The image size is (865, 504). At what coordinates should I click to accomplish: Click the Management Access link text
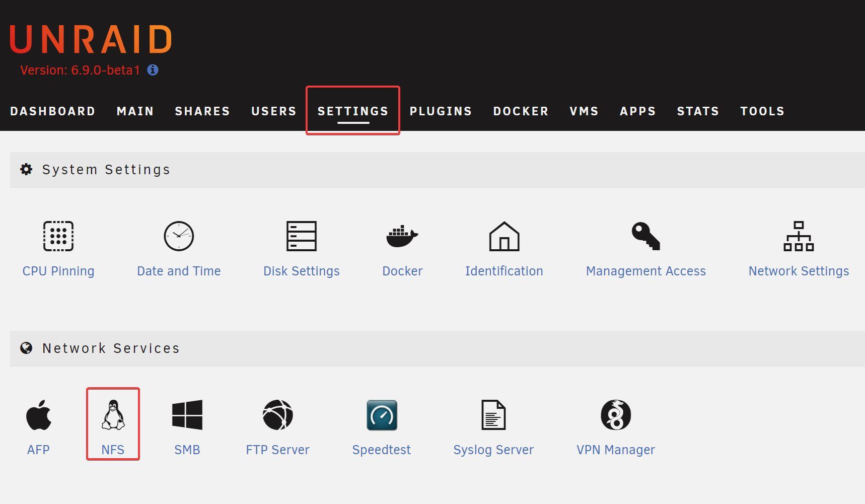pos(646,271)
